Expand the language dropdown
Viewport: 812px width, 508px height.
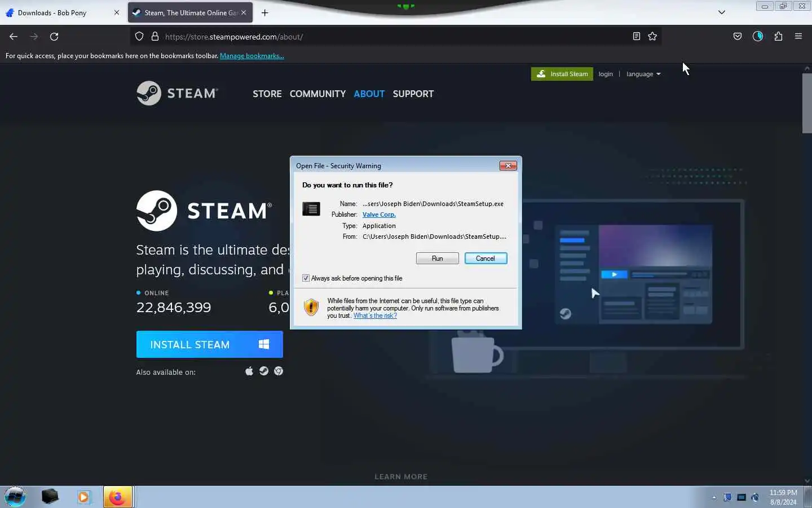643,74
